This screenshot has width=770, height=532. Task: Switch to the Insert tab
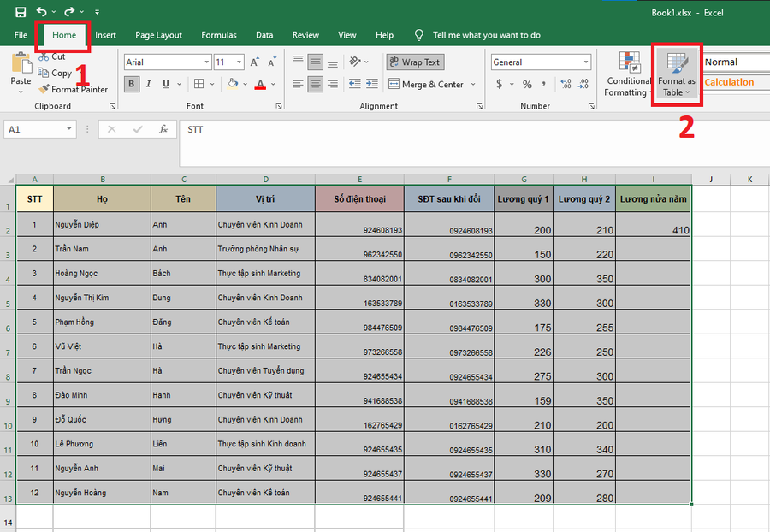tap(105, 35)
